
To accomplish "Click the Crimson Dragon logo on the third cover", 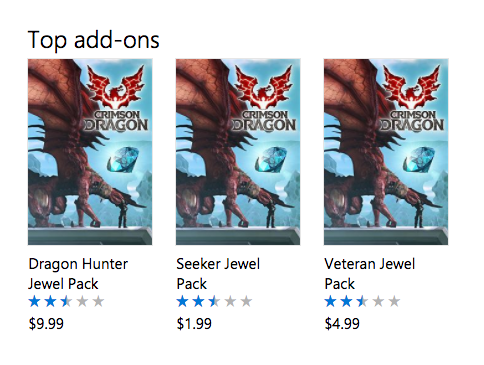I will point(411,99).
